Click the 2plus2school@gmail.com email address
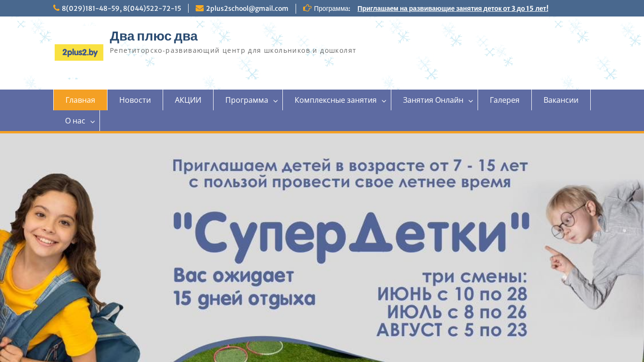The image size is (644, 362). point(247,8)
